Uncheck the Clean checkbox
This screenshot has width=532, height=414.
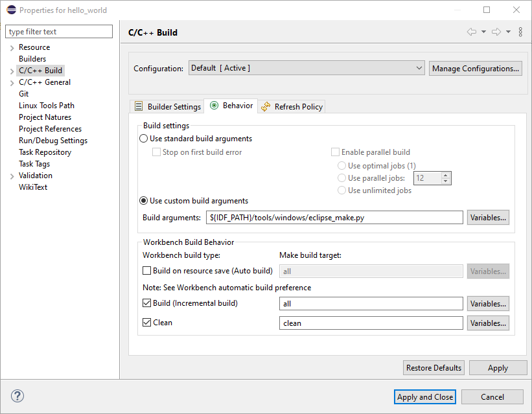pyautogui.click(x=146, y=322)
